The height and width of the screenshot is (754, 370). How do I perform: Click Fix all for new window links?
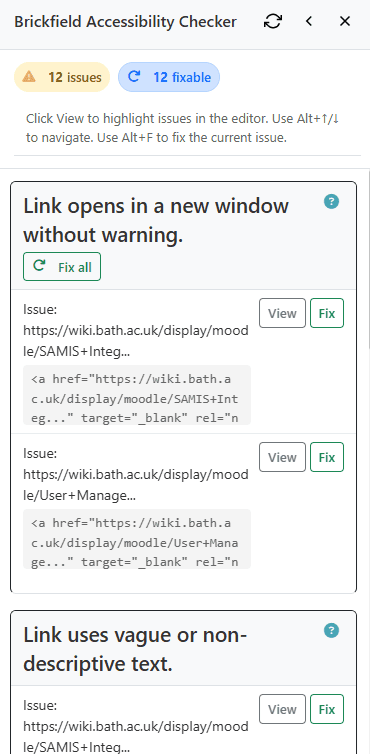62,266
